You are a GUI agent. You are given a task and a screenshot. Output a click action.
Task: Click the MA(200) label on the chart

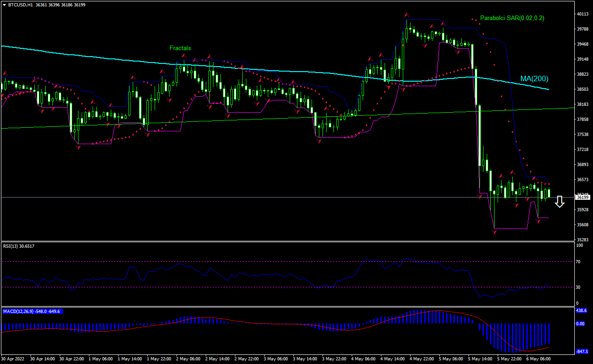(535, 78)
